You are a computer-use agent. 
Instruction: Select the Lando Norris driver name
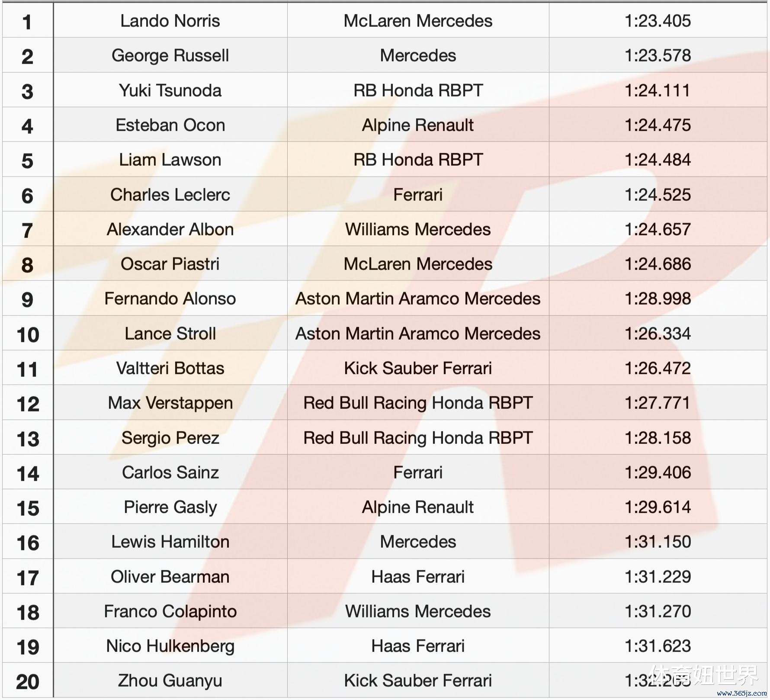pyautogui.click(x=170, y=21)
